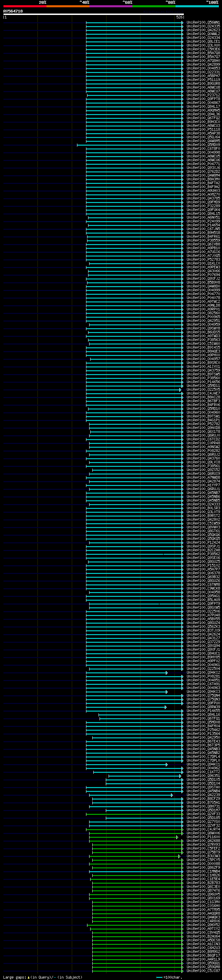Select label UniRef100_C6TA91
The width and height of the screenshot is (222, 980).
203,685
